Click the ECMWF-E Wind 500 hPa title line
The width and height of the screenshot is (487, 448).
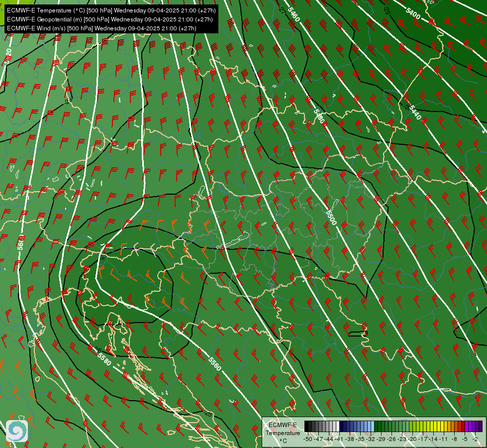tap(101, 28)
